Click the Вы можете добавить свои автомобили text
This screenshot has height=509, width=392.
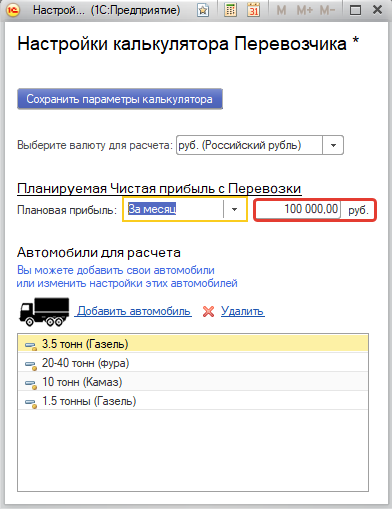click(x=116, y=270)
